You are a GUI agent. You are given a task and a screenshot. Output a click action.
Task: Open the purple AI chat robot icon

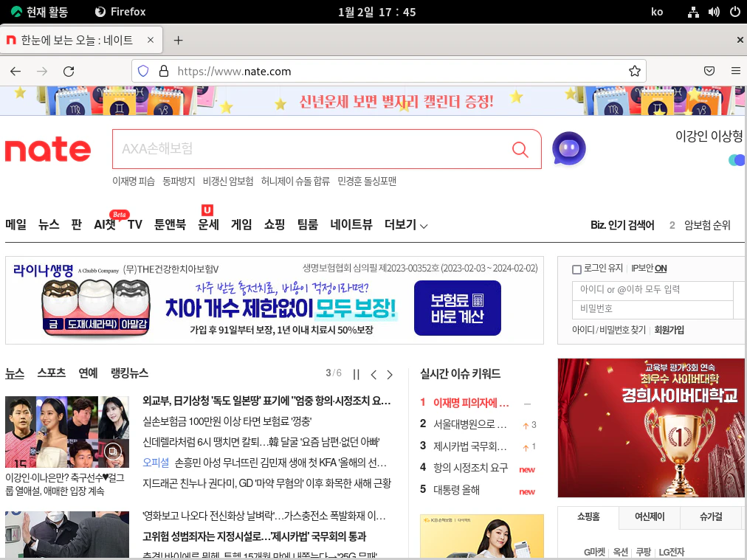(x=569, y=148)
